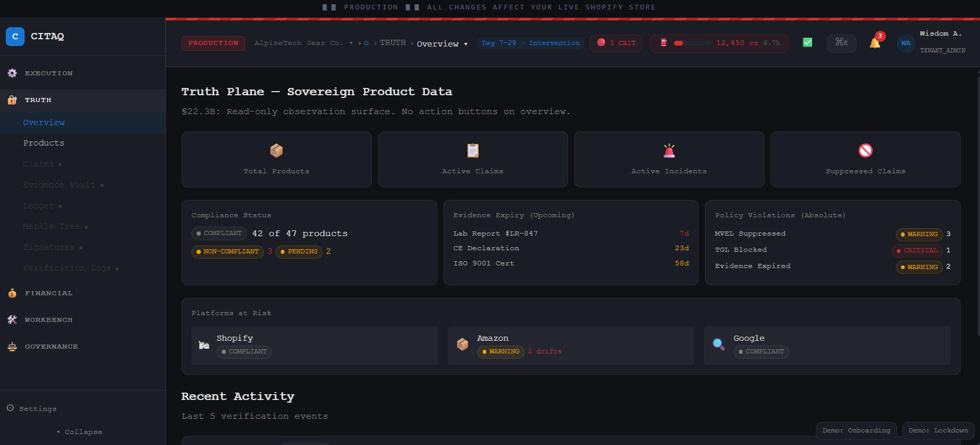Click the CE Declaration row

coord(571,248)
